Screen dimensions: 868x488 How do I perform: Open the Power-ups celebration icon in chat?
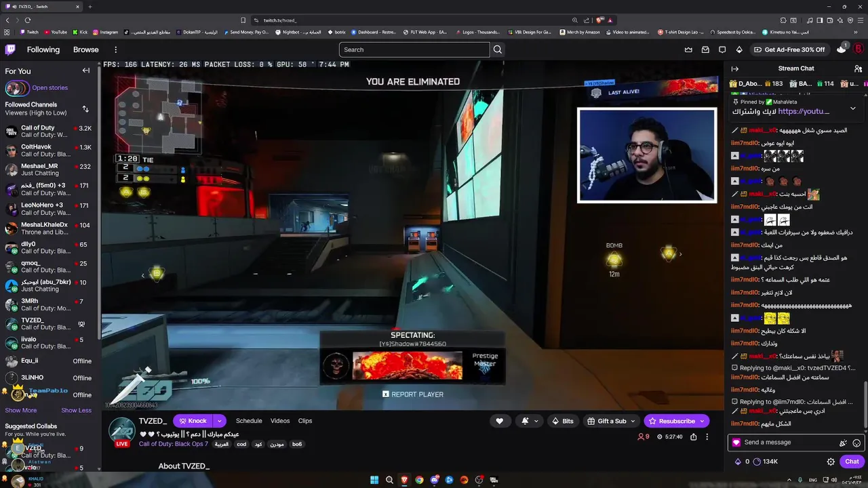pyautogui.click(x=843, y=443)
